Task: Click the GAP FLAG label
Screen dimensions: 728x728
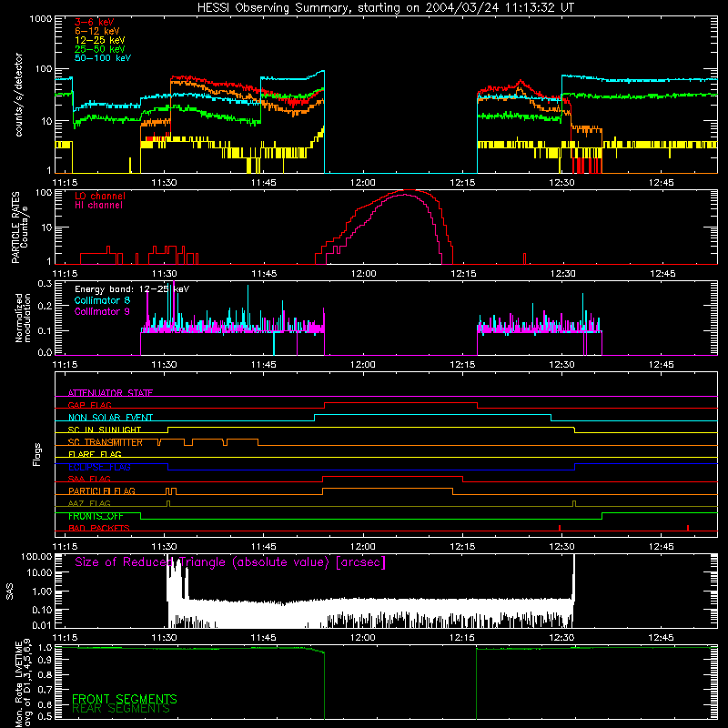Action: [x=89, y=405]
